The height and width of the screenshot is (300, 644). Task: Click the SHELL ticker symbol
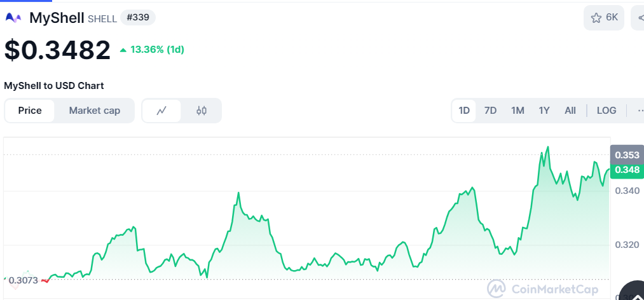(x=102, y=19)
